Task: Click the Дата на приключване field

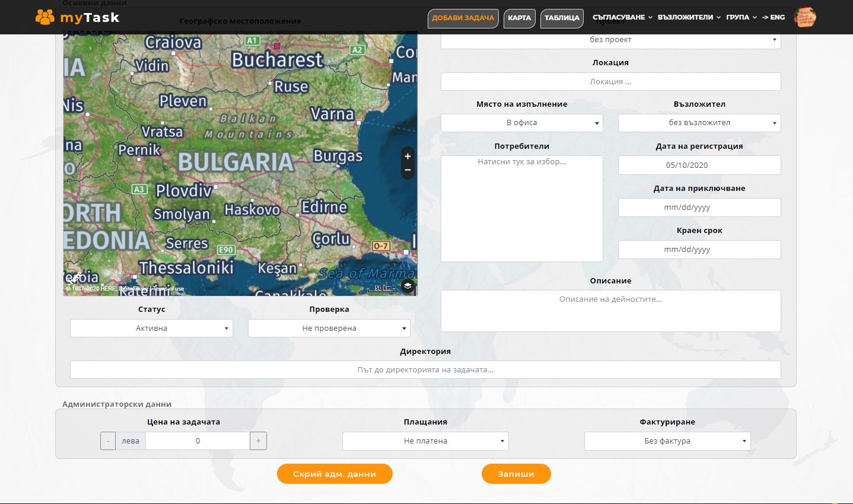Action: [699, 208]
